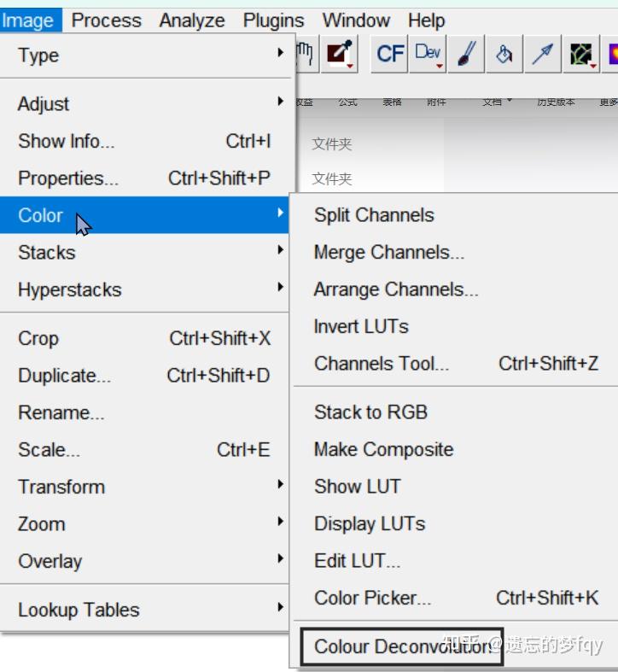
Task: Launch Color Picker... from the submenu
Action: [372, 598]
